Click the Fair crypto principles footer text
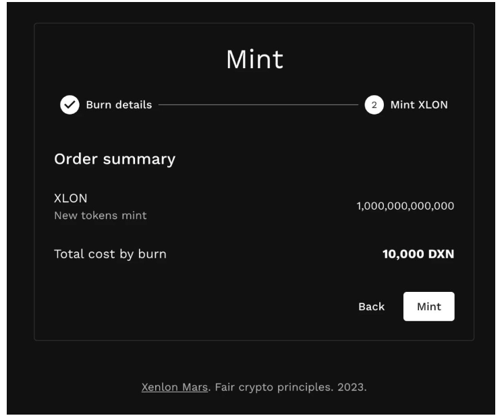Viewport: 504px width, 420px height. point(273,387)
